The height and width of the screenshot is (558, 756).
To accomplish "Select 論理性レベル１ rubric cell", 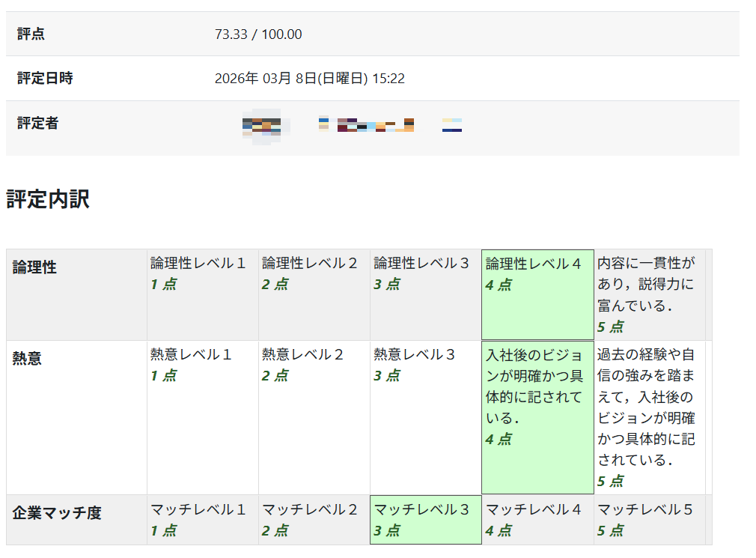I will pos(202,294).
